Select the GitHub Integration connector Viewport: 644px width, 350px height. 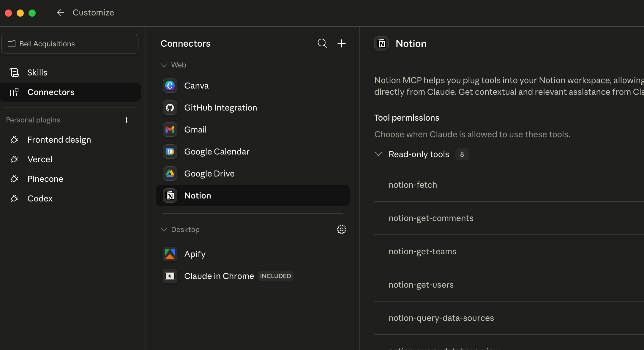point(253,108)
